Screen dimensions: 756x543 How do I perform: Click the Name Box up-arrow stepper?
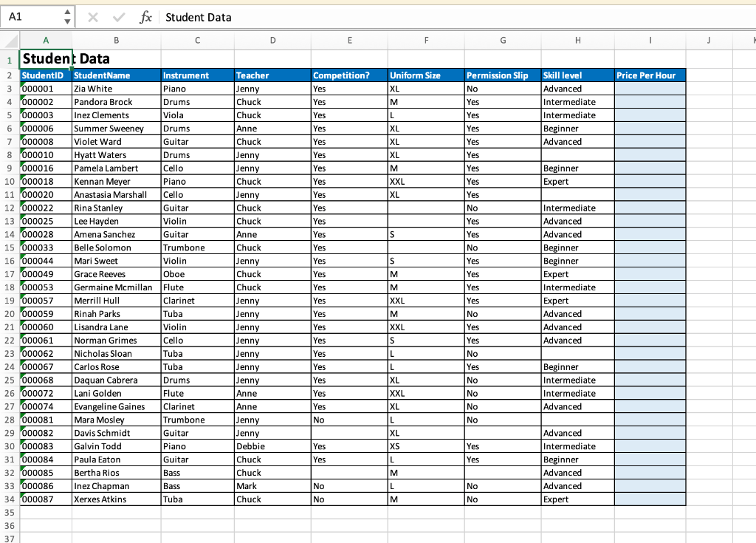(x=67, y=13)
